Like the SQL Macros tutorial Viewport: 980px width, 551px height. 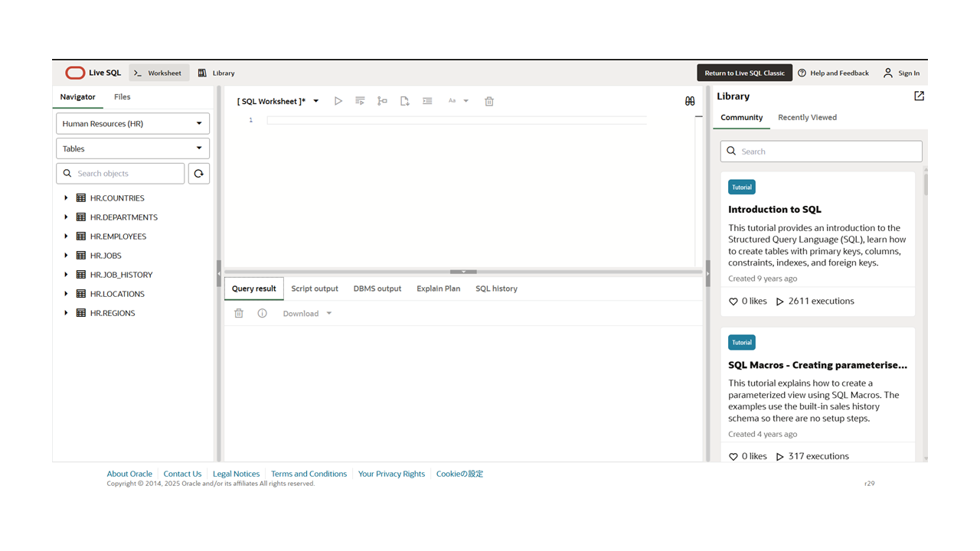pos(733,457)
